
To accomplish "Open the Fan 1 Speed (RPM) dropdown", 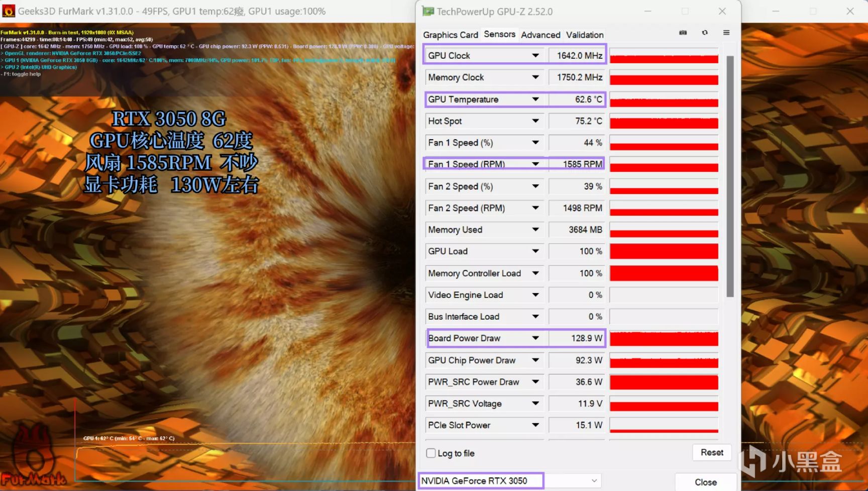I will tap(535, 164).
